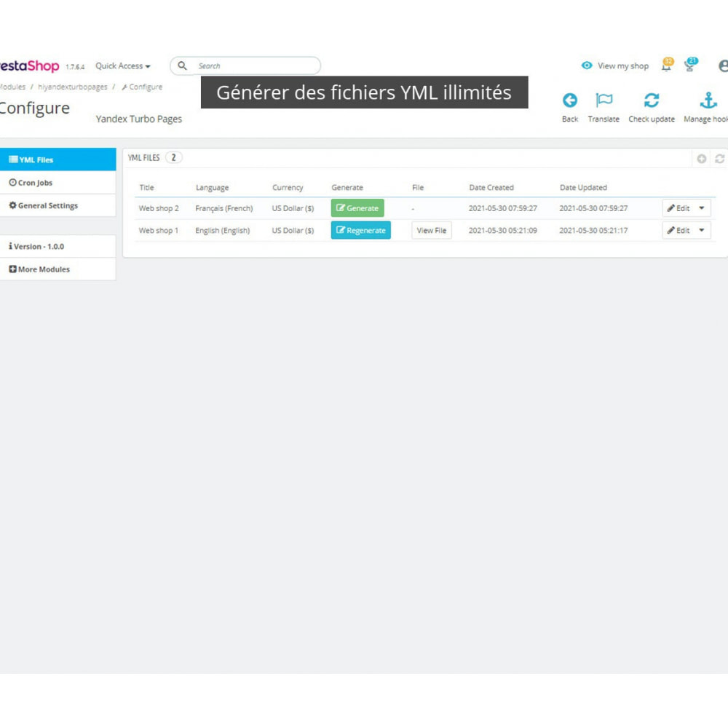Open PrestaShop logo home

(30, 66)
